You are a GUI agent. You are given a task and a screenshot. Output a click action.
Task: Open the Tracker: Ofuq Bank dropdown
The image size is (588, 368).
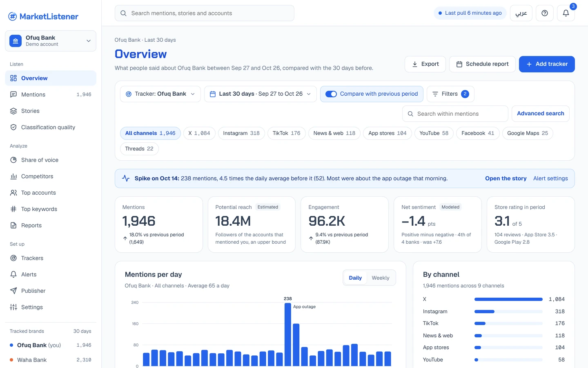pyautogui.click(x=160, y=94)
